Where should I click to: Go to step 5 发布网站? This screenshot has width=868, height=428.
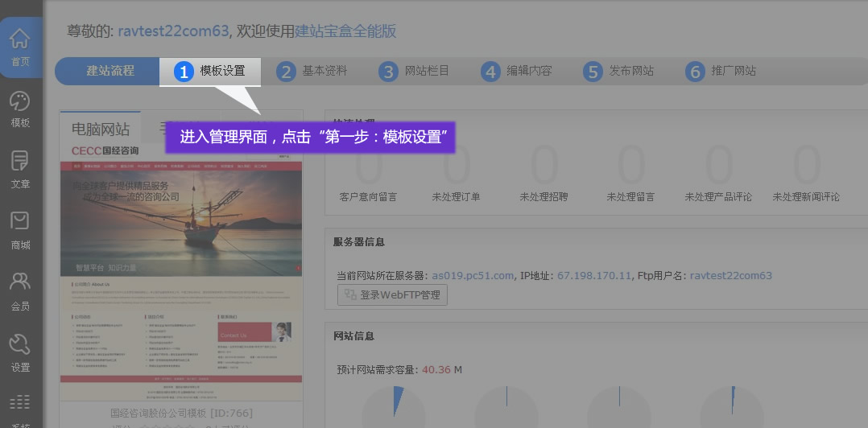[619, 71]
